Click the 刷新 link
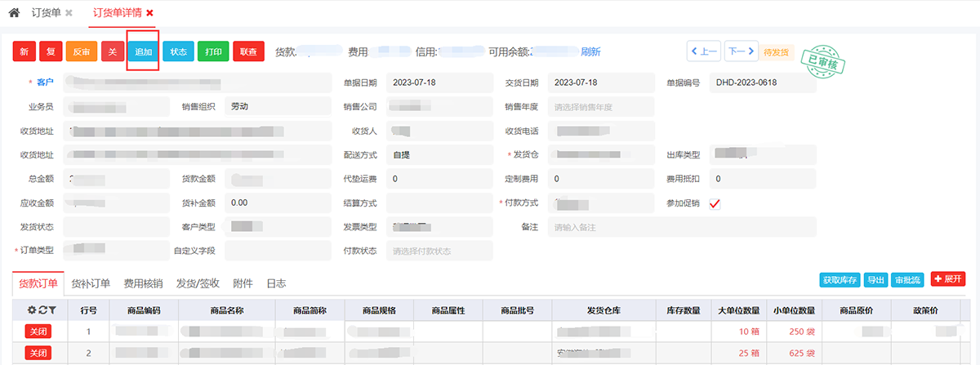The height and width of the screenshot is (365, 980). tap(590, 51)
